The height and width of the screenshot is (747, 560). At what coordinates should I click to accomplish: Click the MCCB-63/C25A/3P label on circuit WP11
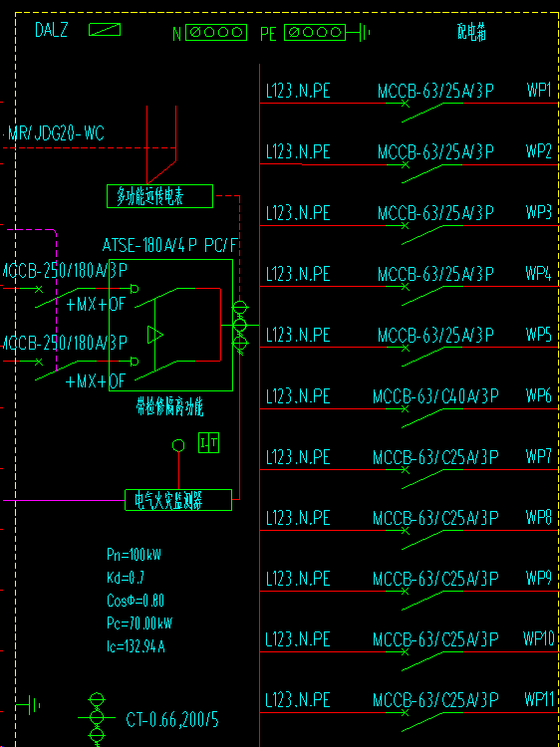pyautogui.click(x=435, y=700)
